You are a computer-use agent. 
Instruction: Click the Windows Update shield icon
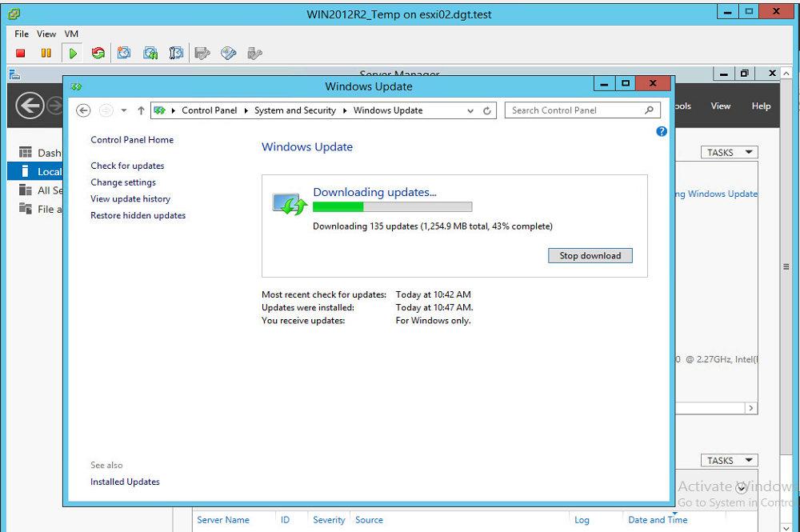tap(290, 204)
